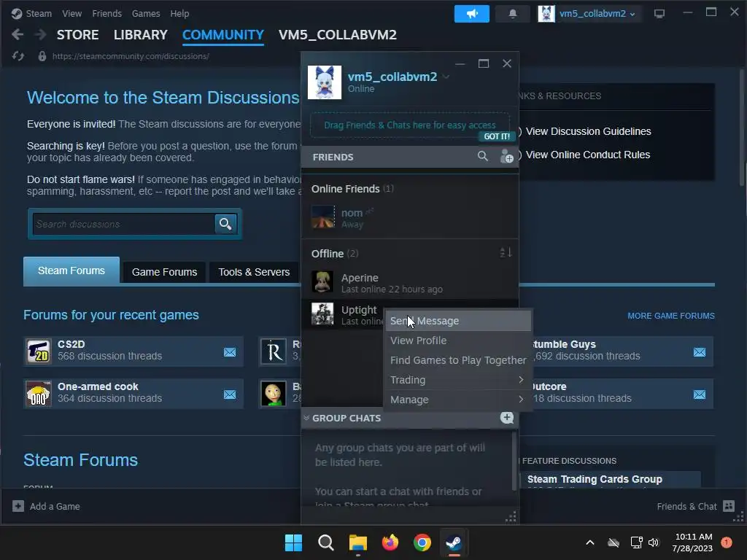Click One-armed cook forum envelope icon
The width and height of the screenshot is (747, 560).
click(230, 394)
